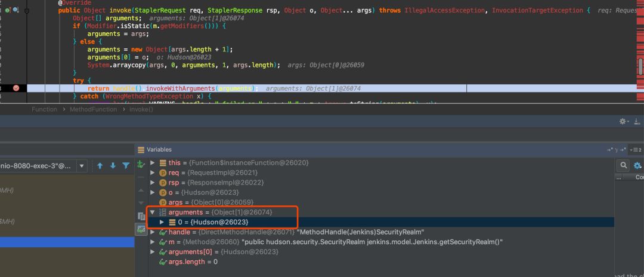Expand the 'this' variable node
This screenshot has height=277, width=644.
click(153, 163)
